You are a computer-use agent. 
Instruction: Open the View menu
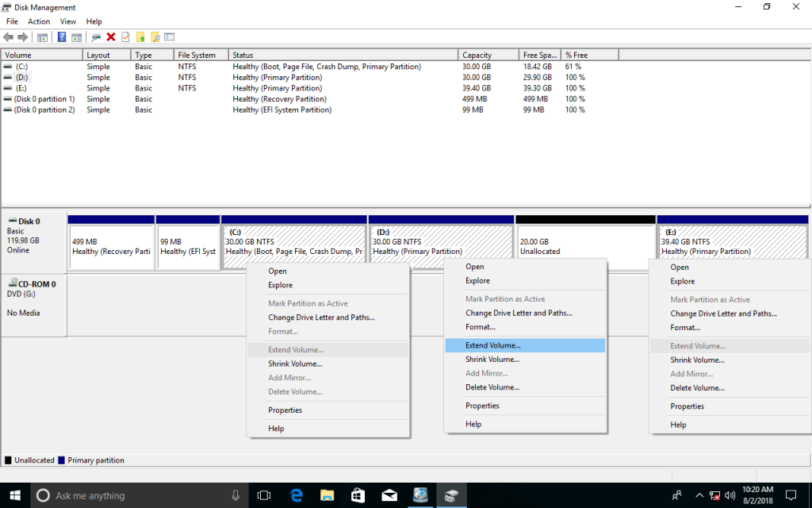(x=67, y=21)
